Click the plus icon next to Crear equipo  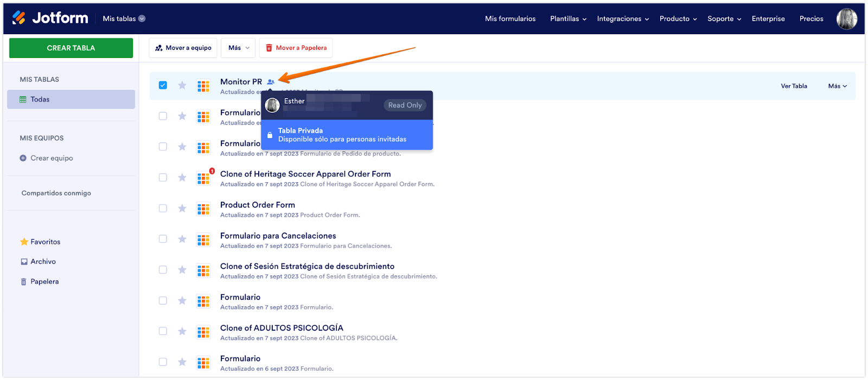23,158
